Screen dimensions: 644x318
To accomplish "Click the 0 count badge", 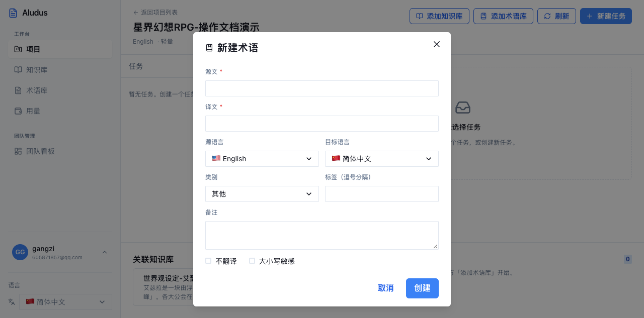I will tap(628, 259).
